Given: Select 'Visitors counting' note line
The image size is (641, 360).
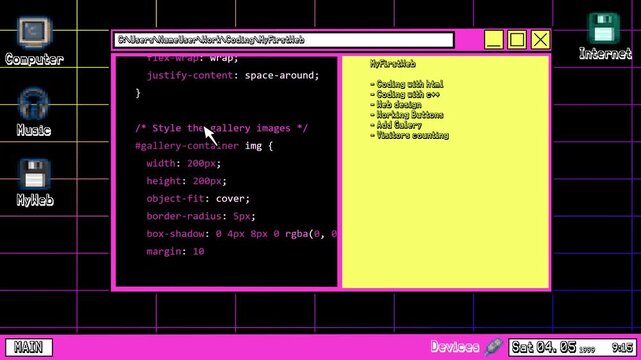Looking at the screenshot, I should 409,135.
